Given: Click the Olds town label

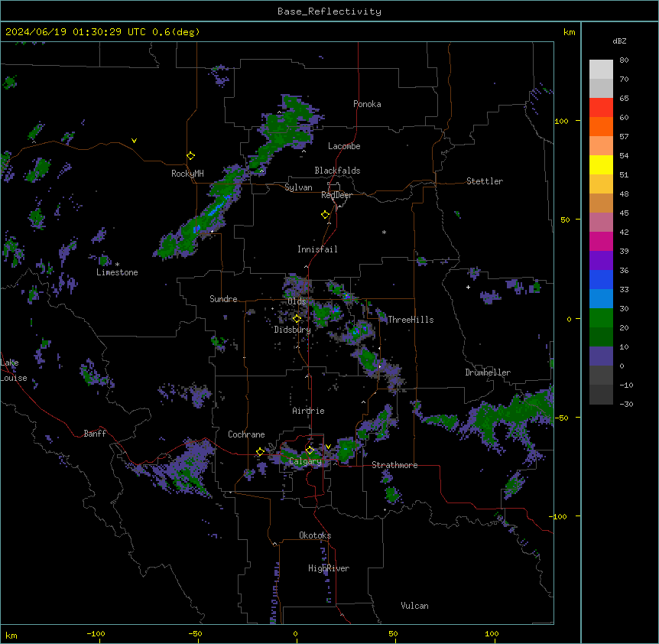Looking at the screenshot, I should tap(297, 301).
